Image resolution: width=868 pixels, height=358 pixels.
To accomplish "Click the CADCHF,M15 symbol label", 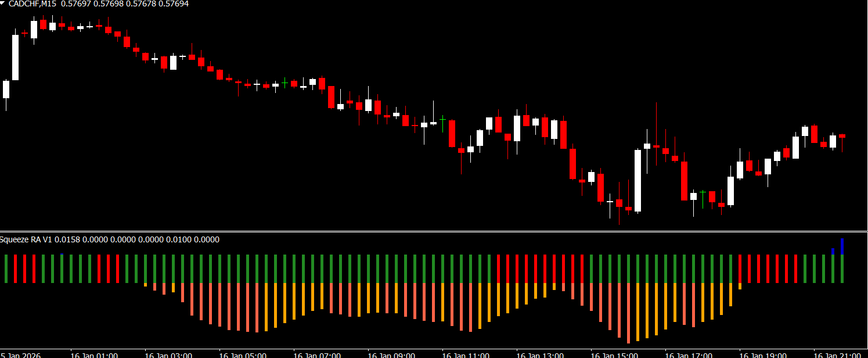I will pyautogui.click(x=33, y=4).
